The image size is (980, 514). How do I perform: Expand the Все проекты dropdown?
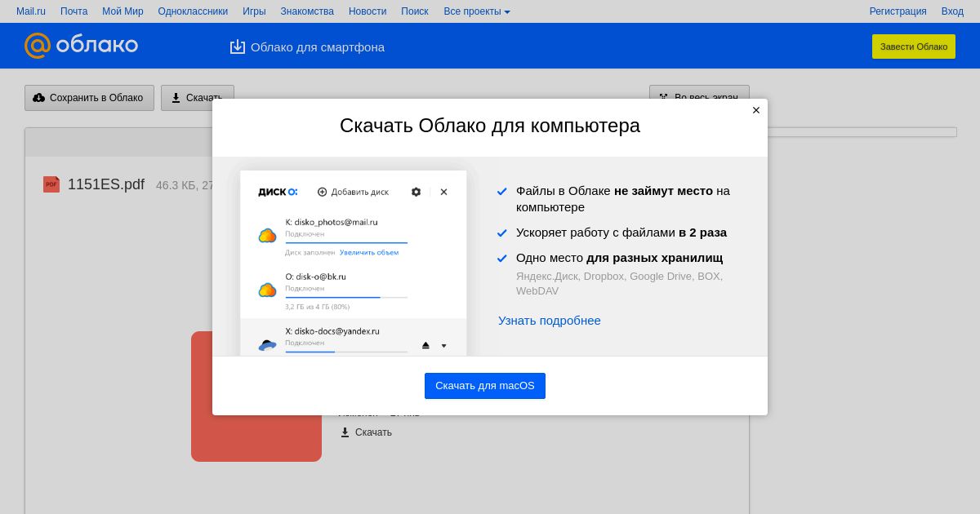coord(477,11)
